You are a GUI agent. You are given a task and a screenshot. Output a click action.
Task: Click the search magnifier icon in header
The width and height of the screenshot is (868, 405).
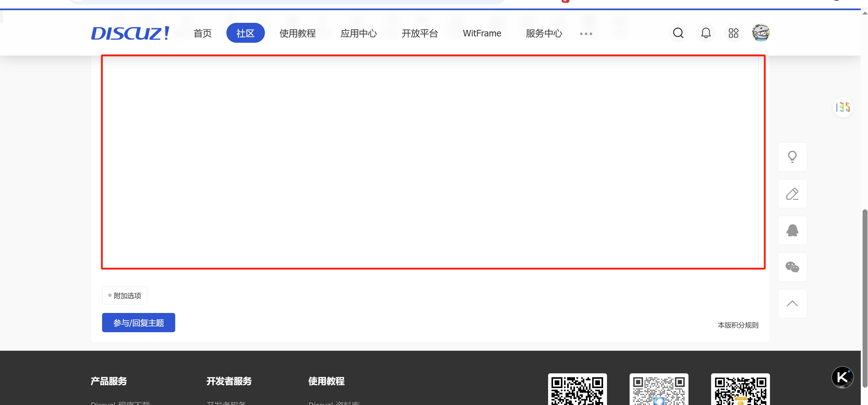[678, 33]
